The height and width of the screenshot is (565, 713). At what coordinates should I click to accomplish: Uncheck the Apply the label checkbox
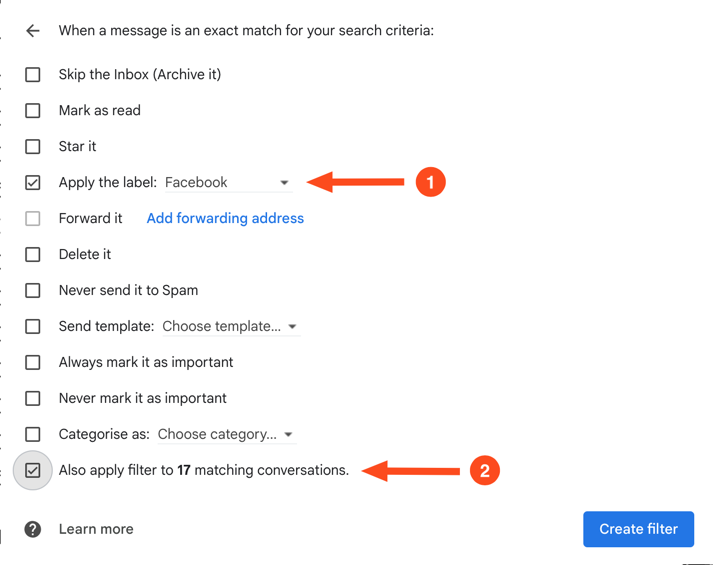33,183
